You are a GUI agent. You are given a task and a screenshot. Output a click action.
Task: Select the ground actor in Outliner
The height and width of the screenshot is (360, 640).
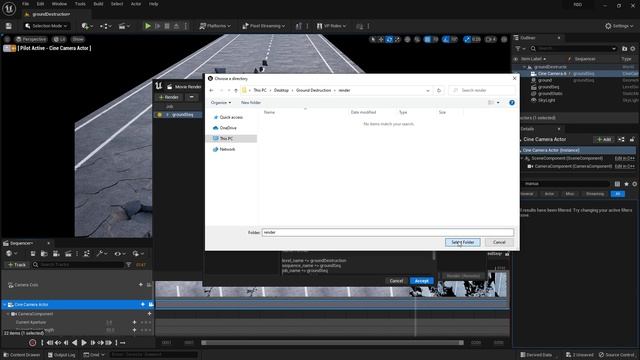click(x=544, y=80)
